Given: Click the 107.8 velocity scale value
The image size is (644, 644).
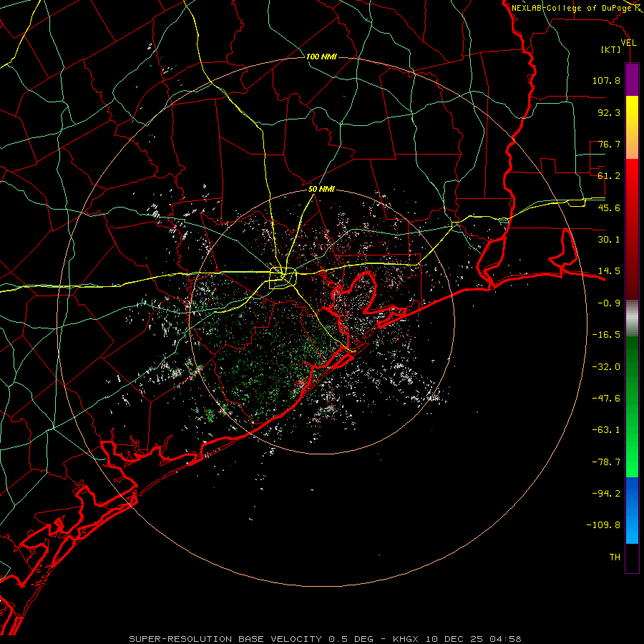Looking at the screenshot, I should pyautogui.click(x=606, y=80).
